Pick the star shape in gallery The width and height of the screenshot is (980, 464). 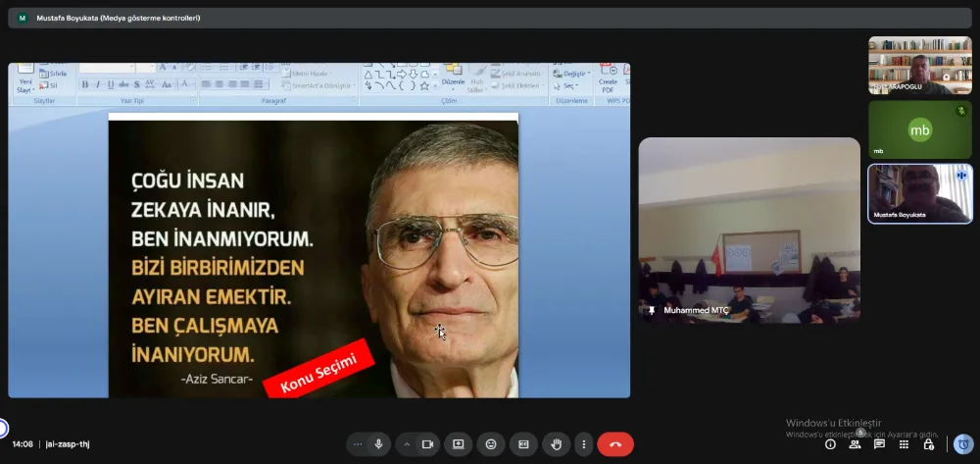point(424,86)
